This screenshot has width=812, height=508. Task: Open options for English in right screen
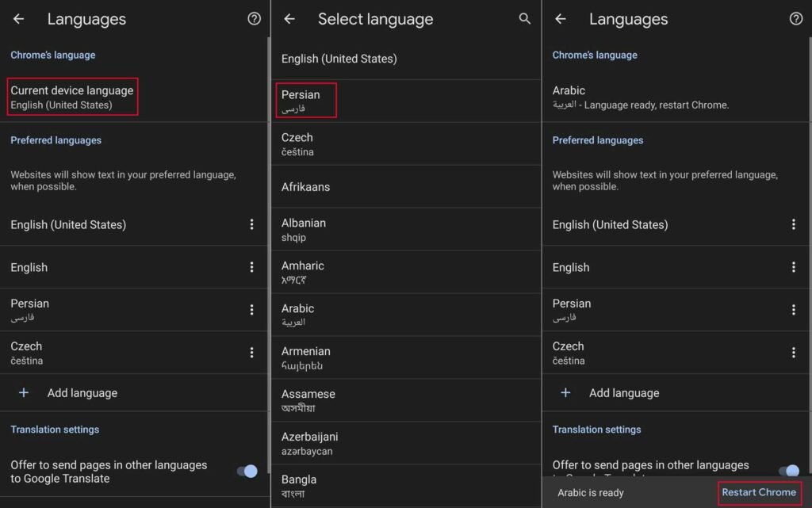(x=793, y=267)
